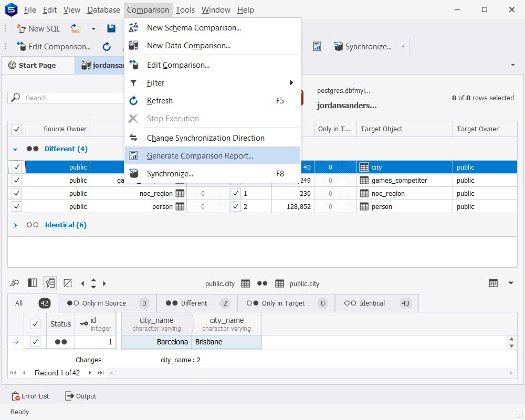Click the Brisbane city_name cell
Viewport: 525px width, 420px height.
(x=226, y=342)
